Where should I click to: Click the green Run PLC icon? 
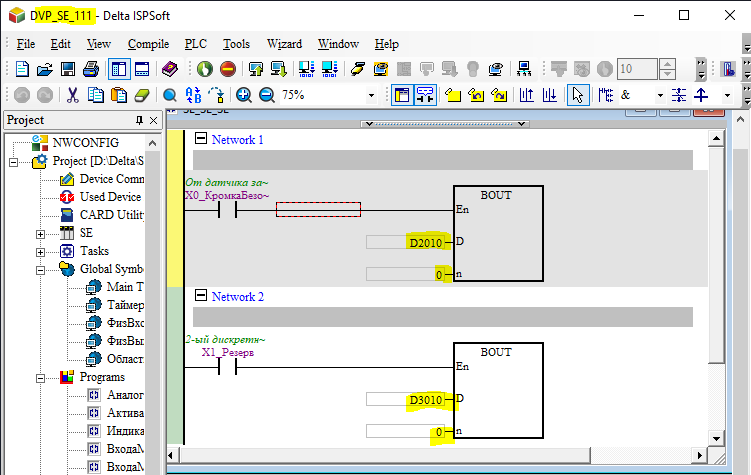coord(205,69)
